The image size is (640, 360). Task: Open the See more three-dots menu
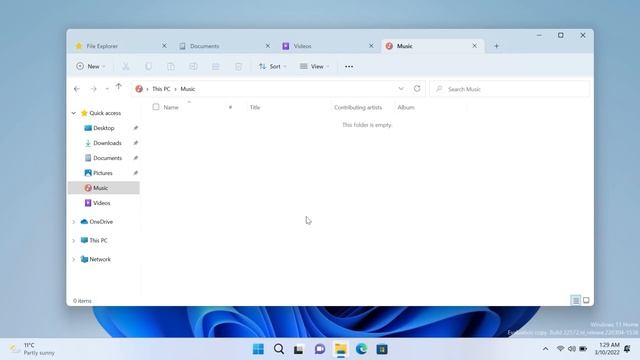[x=349, y=67]
